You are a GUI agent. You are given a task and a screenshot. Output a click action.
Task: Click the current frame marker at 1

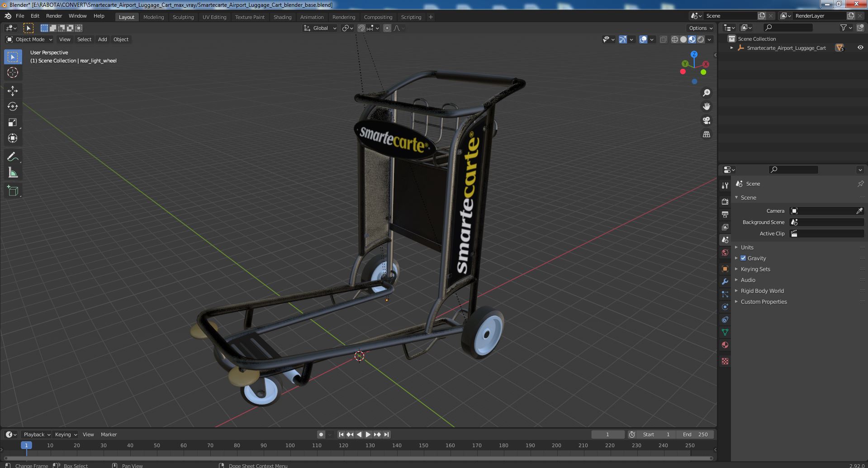26,445
